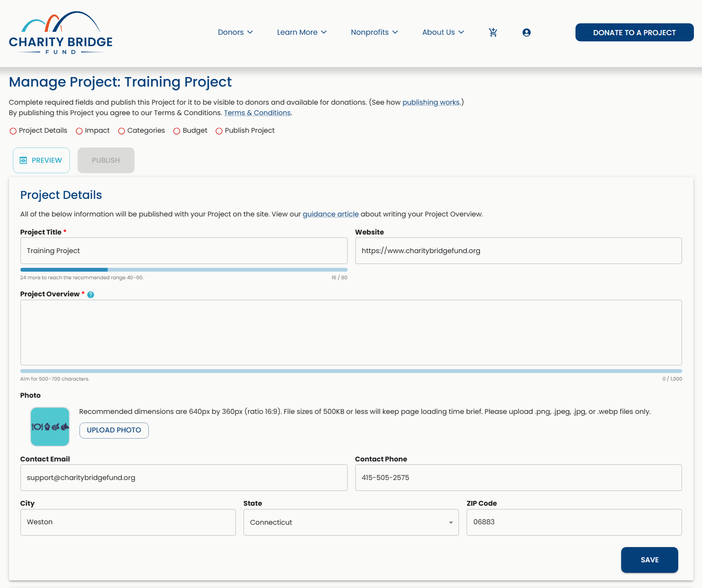The width and height of the screenshot is (702, 588).
Task: Click the Project Overview help question icon
Action: pos(91,294)
